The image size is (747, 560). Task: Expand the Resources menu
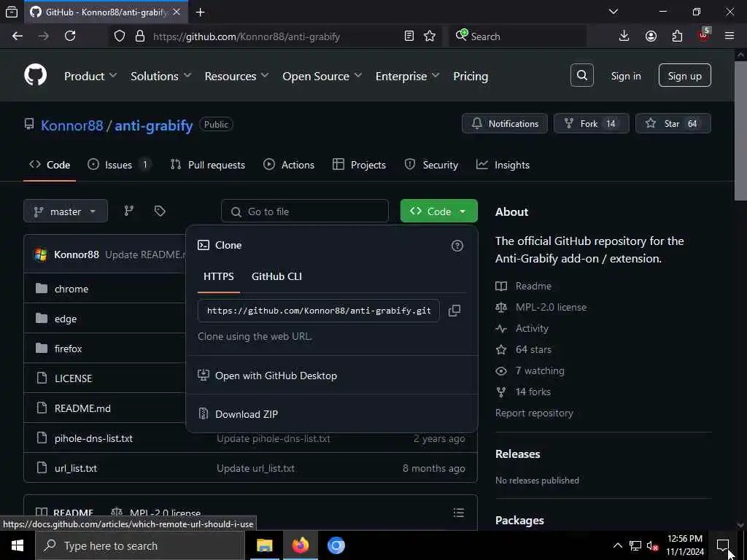coord(236,76)
